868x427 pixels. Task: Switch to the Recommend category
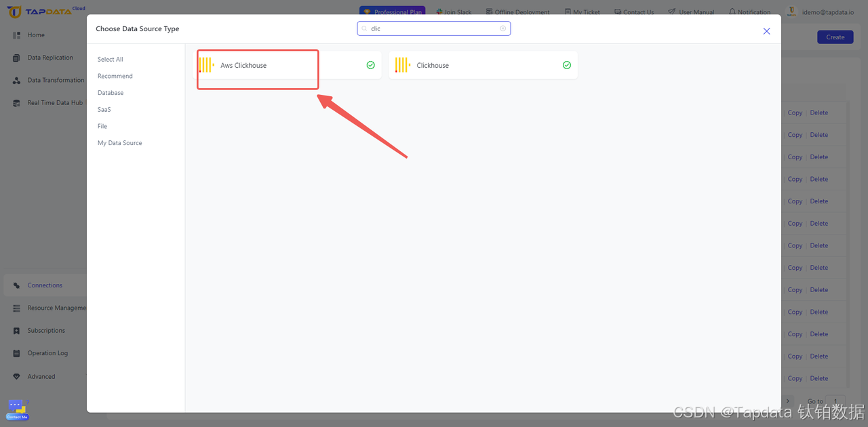pyautogui.click(x=115, y=76)
